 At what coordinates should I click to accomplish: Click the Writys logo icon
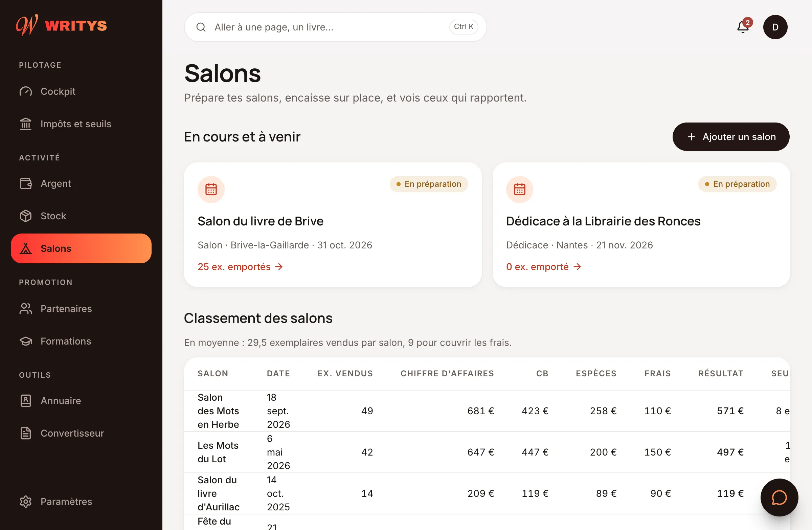click(27, 25)
